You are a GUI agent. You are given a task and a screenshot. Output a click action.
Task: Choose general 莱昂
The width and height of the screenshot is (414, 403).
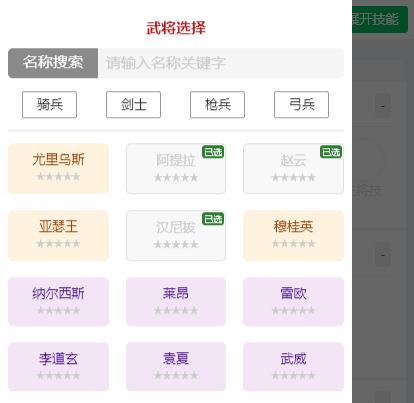(x=176, y=301)
